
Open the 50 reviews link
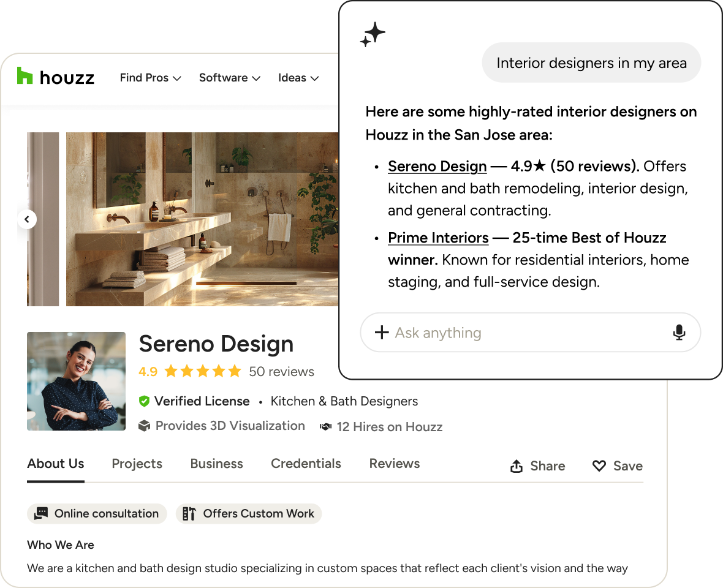281,371
